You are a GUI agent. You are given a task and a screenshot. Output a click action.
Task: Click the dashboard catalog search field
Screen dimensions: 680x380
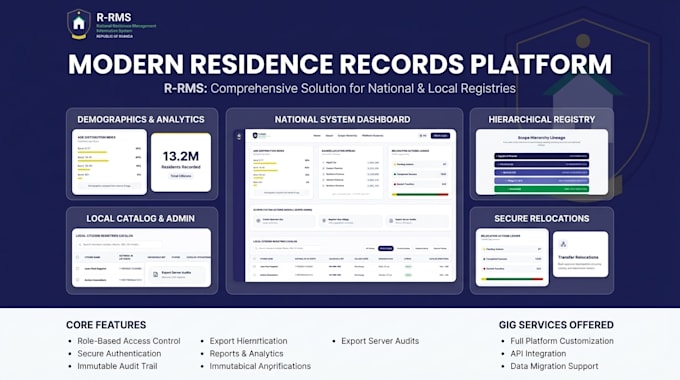[x=286, y=248]
